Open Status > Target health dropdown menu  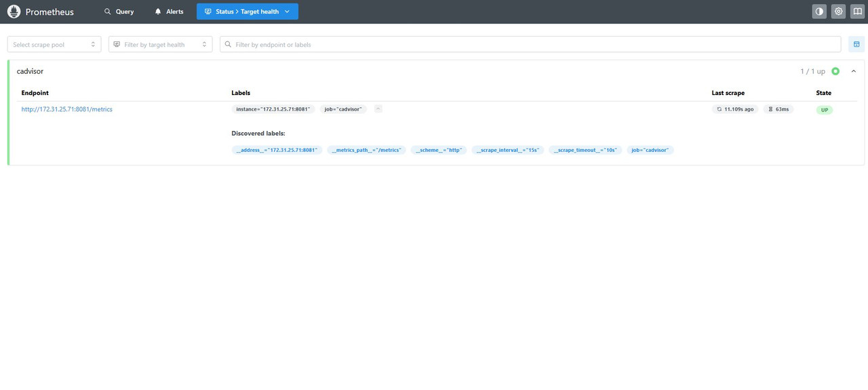248,12
